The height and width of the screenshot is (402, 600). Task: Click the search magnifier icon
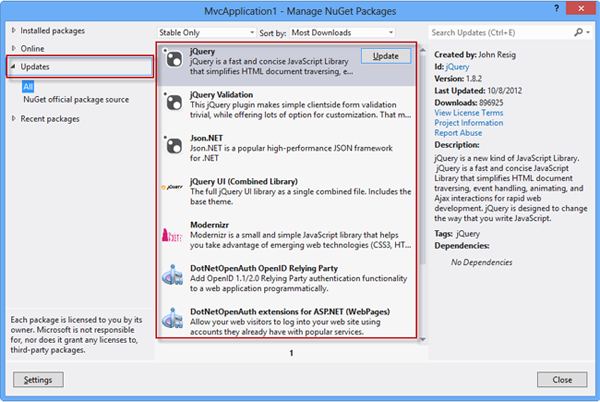578,33
